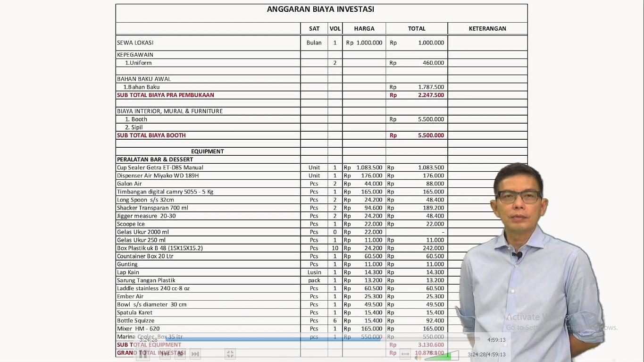The height and width of the screenshot is (362, 644).
Task: Click the Jigger measure 20-30 item
Action: pyautogui.click(x=146, y=216)
